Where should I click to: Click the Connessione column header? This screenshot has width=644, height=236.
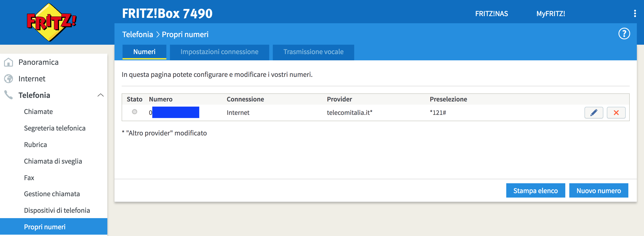click(x=245, y=99)
